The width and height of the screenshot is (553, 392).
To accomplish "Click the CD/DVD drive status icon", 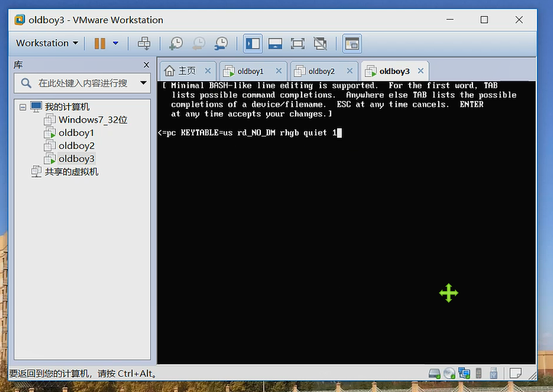I will (449, 373).
